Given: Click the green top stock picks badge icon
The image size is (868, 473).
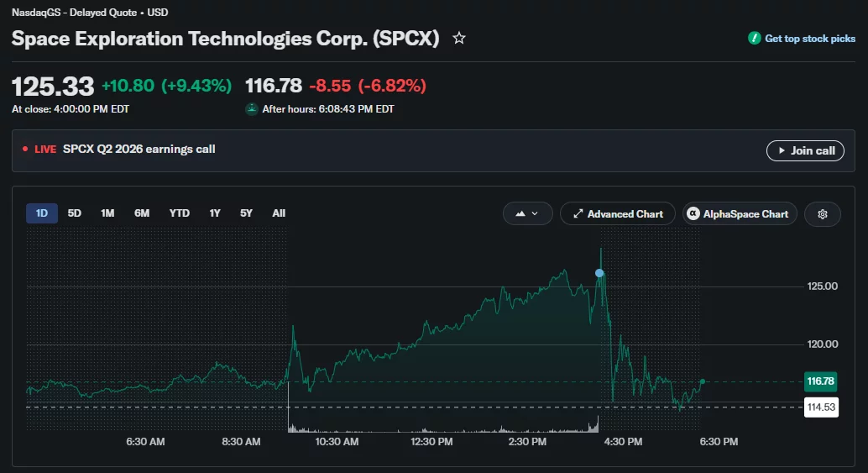Looking at the screenshot, I should 754,38.
